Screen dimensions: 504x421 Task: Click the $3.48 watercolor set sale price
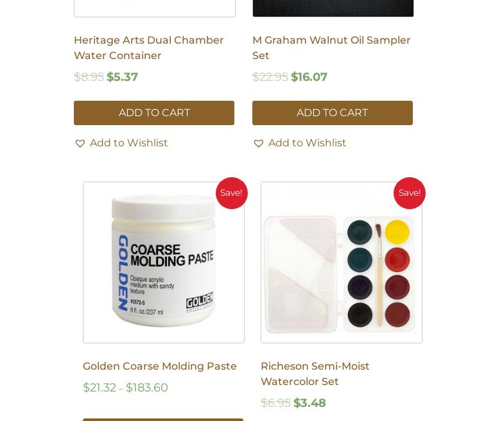[x=309, y=403]
